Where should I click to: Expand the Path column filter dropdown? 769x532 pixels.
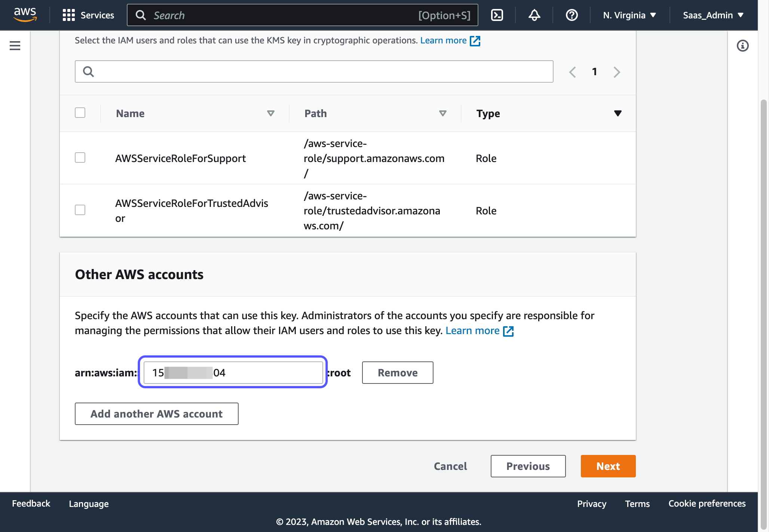point(444,113)
